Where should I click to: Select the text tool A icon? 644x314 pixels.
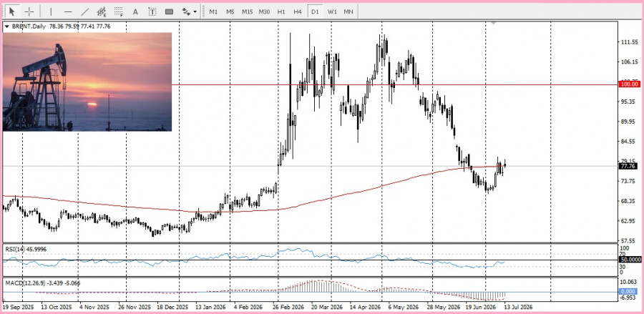[135, 11]
